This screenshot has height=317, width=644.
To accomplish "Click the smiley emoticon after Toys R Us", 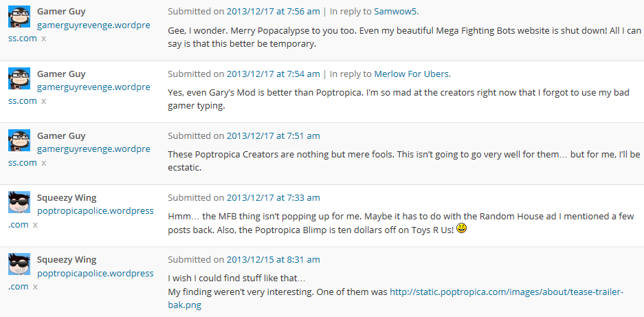I will tap(462, 228).
